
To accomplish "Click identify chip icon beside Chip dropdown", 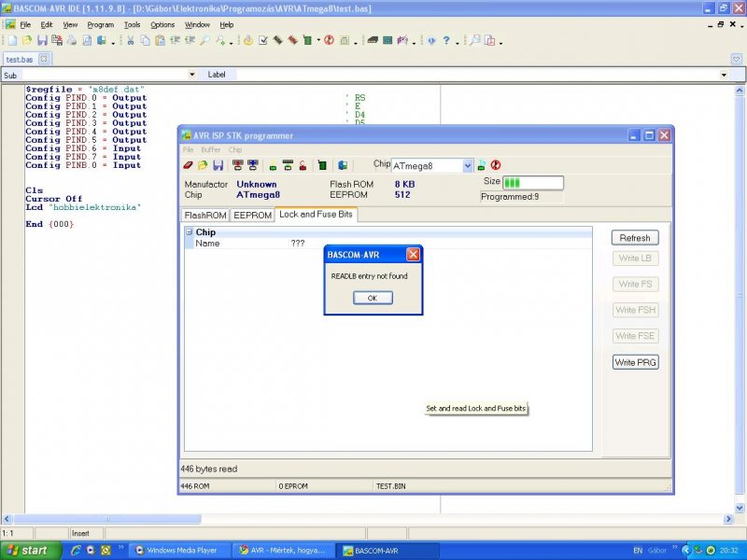I will click(482, 165).
